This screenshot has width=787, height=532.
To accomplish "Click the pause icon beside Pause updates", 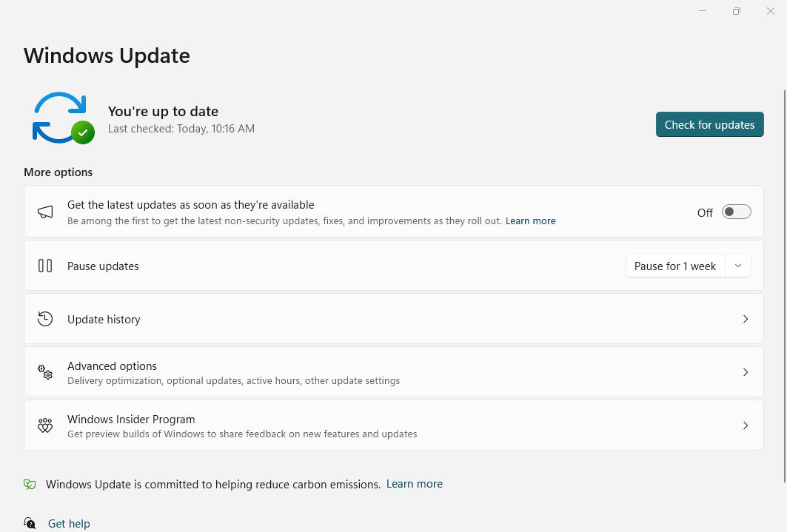I will 45,266.
